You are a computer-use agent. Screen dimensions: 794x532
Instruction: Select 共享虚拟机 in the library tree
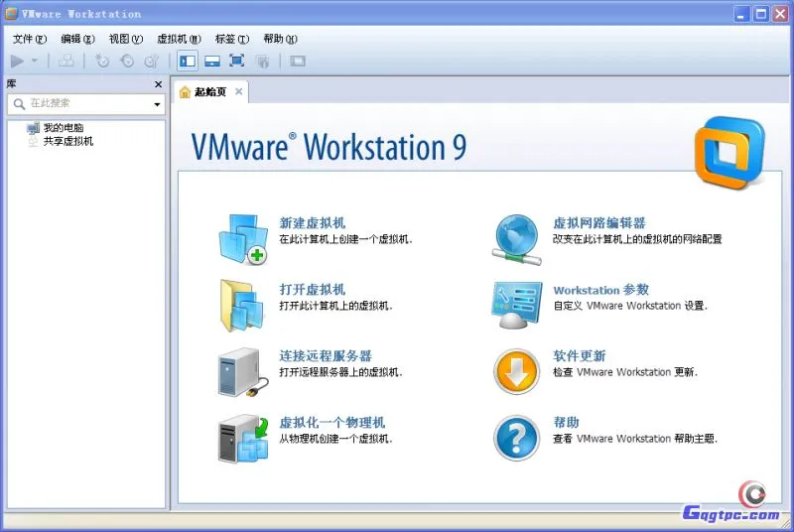67,141
